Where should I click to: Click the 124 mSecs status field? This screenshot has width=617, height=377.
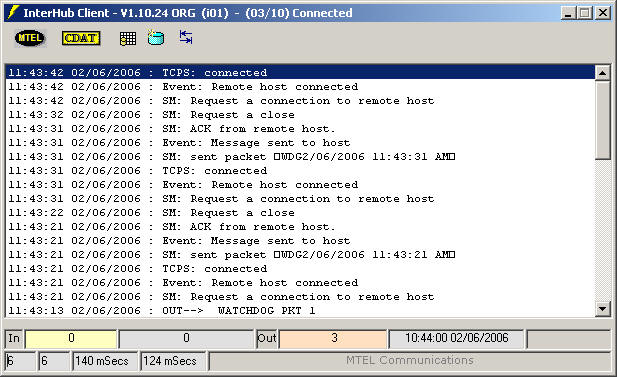tap(173, 361)
